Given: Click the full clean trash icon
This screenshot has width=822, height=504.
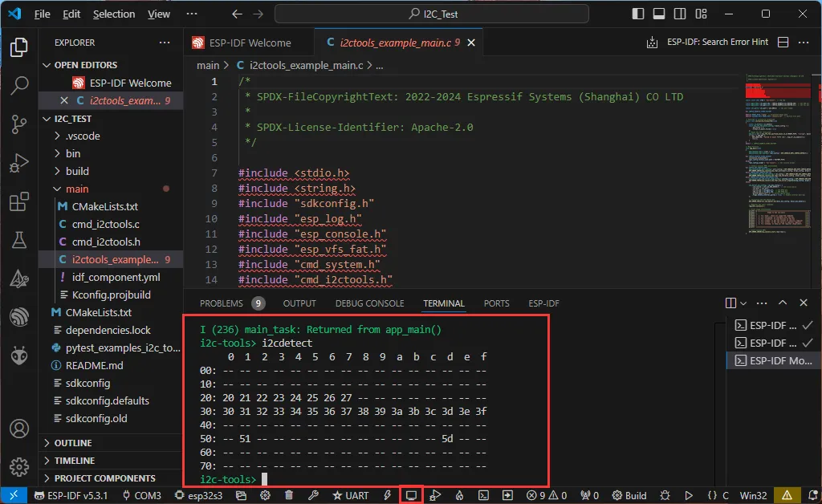Looking at the screenshot, I should (x=289, y=495).
